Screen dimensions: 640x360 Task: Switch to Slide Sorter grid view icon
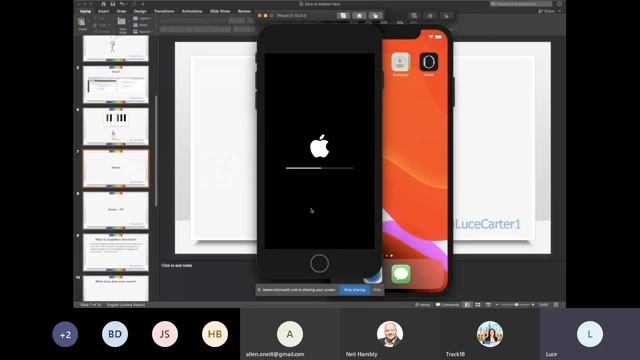pos(478,304)
